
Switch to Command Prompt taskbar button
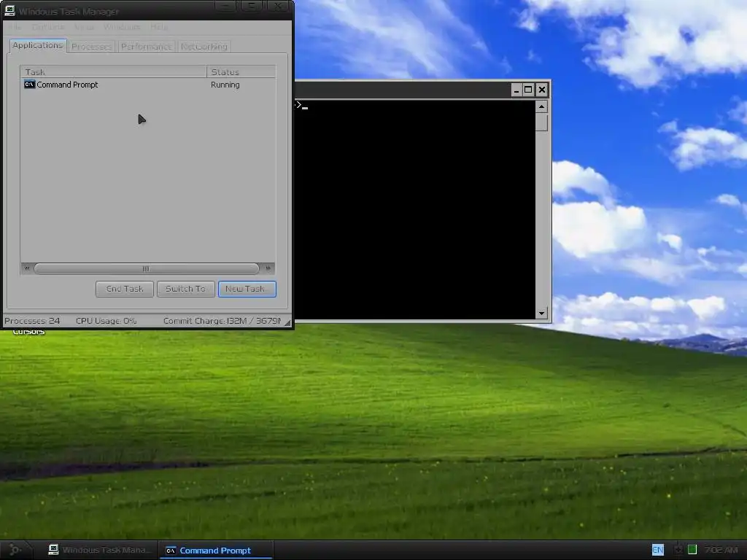tap(215, 550)
